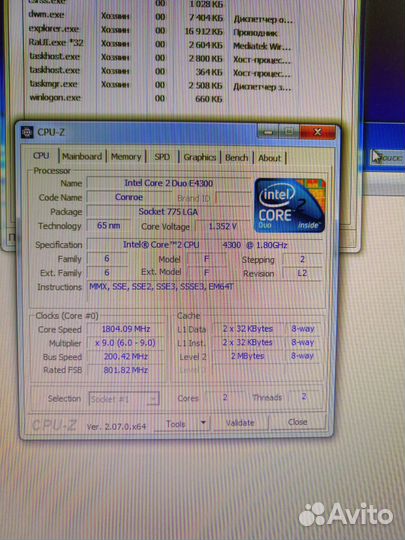Click the Intel Core 2 Duo logo

(x=290, y=205)
